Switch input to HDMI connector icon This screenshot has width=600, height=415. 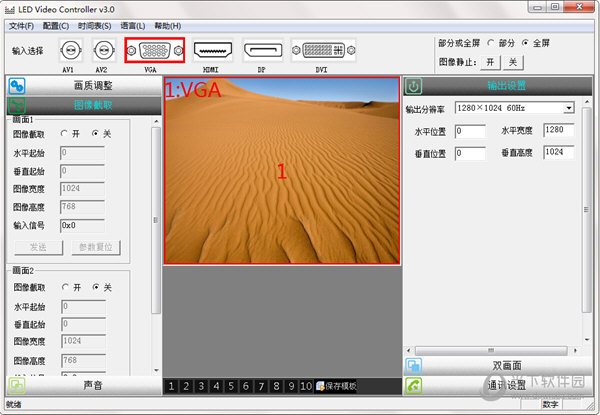pyautogui.click(x=213, y=50)
